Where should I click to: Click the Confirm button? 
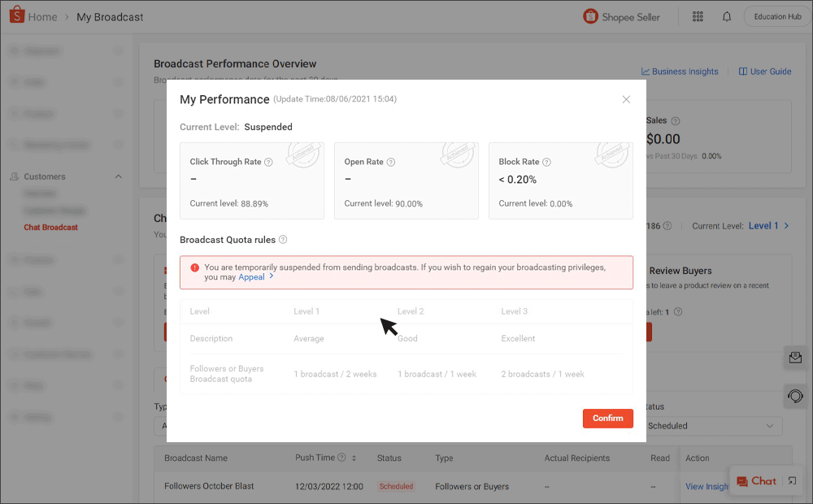pyautogui.click(x=607, y=418)
